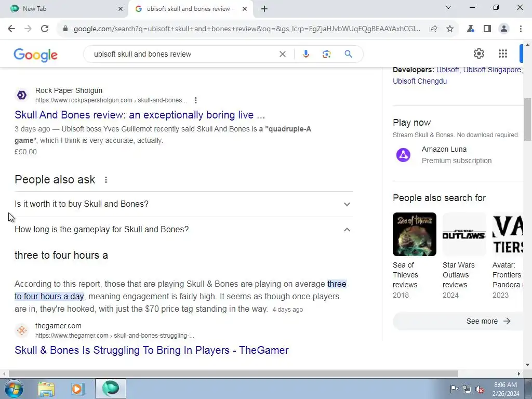Share this page icon in address bar
Viewport: 532px width, 399px height.
(433, 29)
